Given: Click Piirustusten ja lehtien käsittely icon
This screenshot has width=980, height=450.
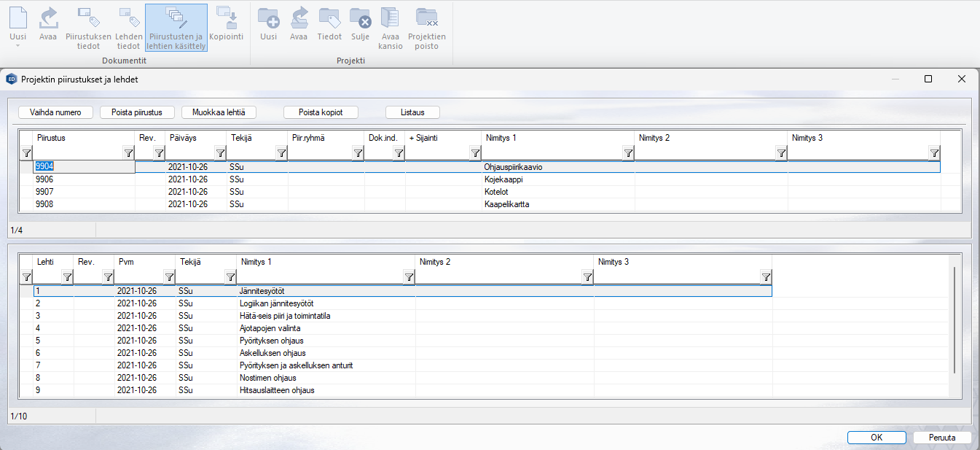Looking at the screenshot, I should pos(176,18).
